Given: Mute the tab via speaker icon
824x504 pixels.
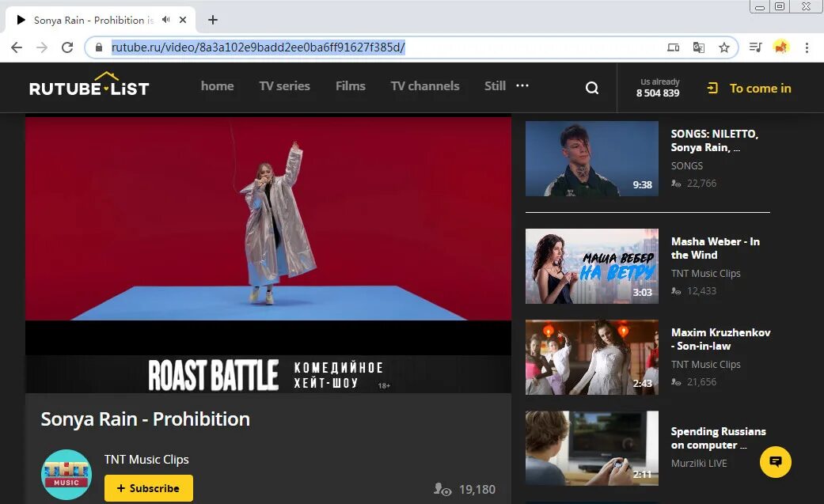Looking at the screenshot, I should click(166, 20).
